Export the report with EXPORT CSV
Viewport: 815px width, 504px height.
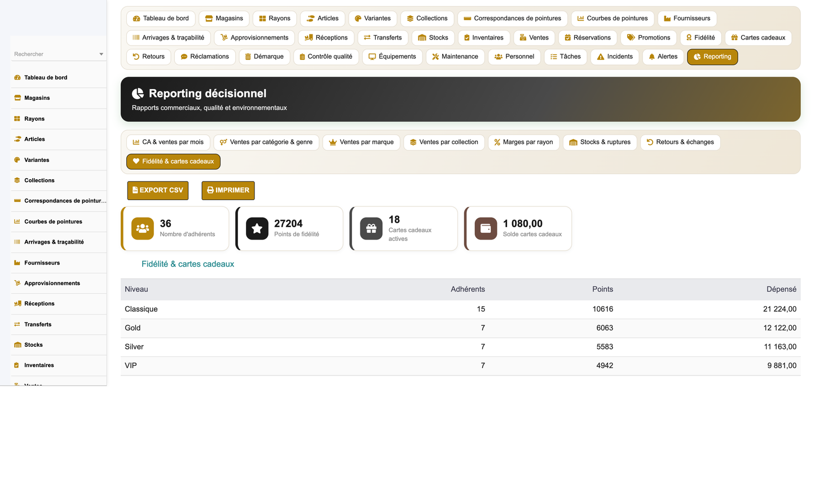[158, 191]
